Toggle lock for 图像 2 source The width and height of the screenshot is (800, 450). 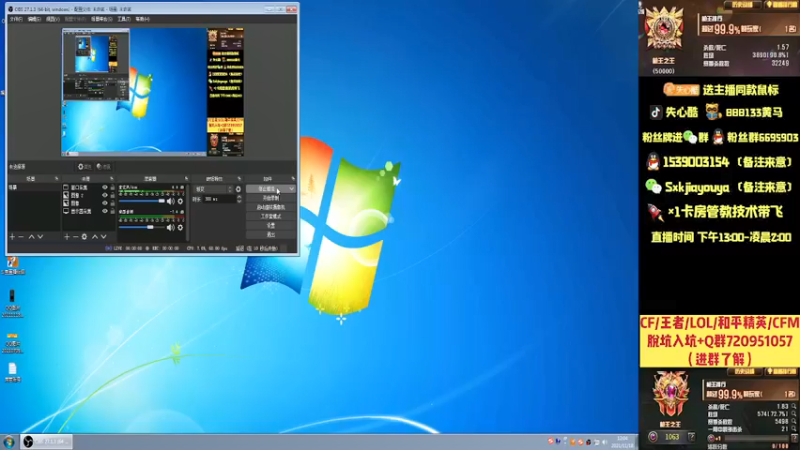(x=113, y=195)
